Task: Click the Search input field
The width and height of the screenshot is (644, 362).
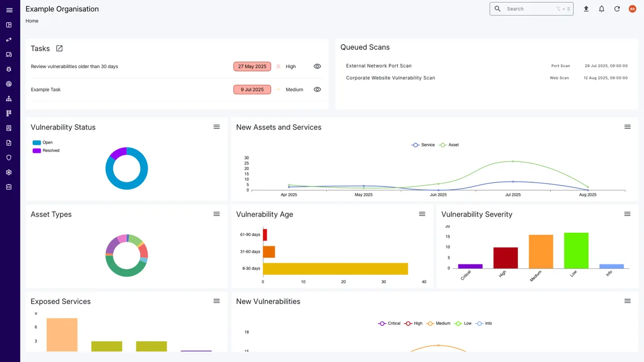Action: tap(529, 9)
